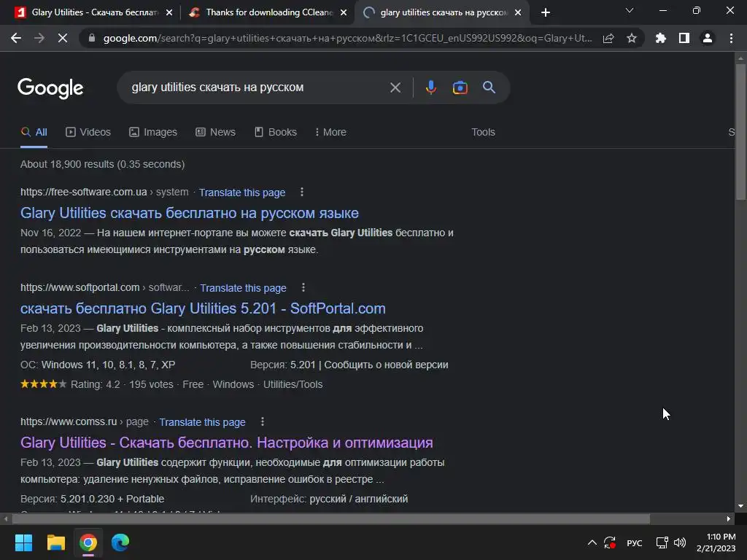
Task: Click the 'Rating: 4.2' text
Action: [x=96, y=384]
